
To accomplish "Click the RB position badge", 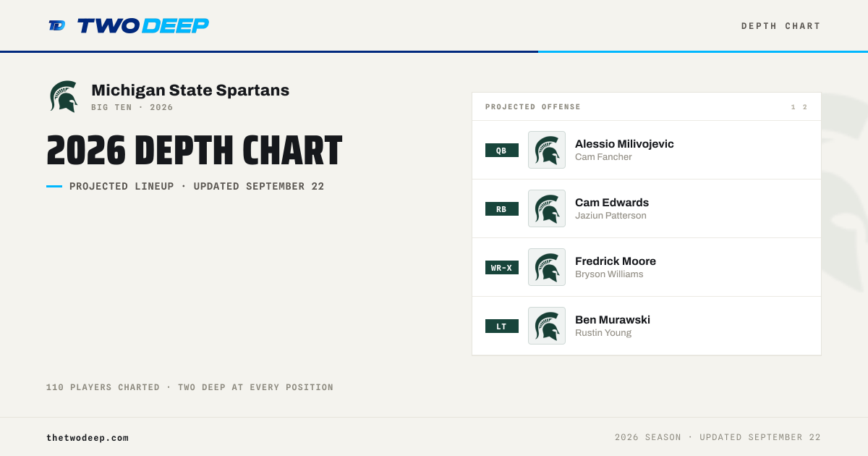I will tap(502, 209).
